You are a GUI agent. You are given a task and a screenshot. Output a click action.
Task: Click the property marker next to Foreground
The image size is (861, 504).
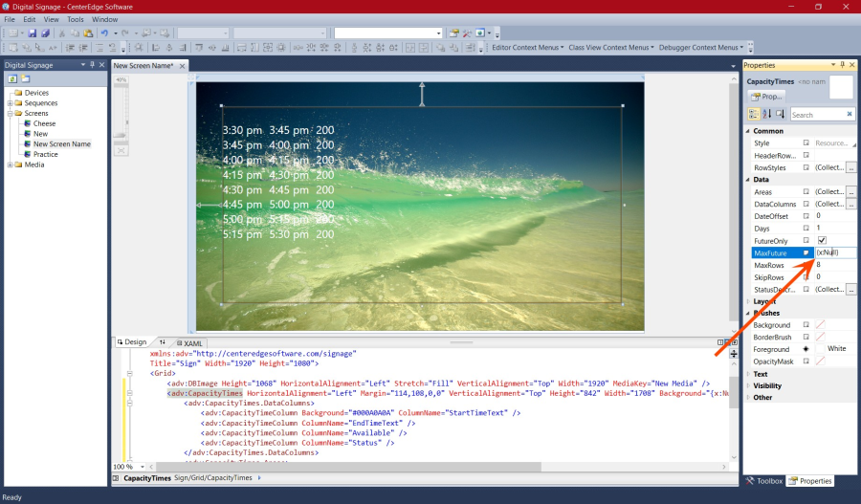tap(806, 349)
